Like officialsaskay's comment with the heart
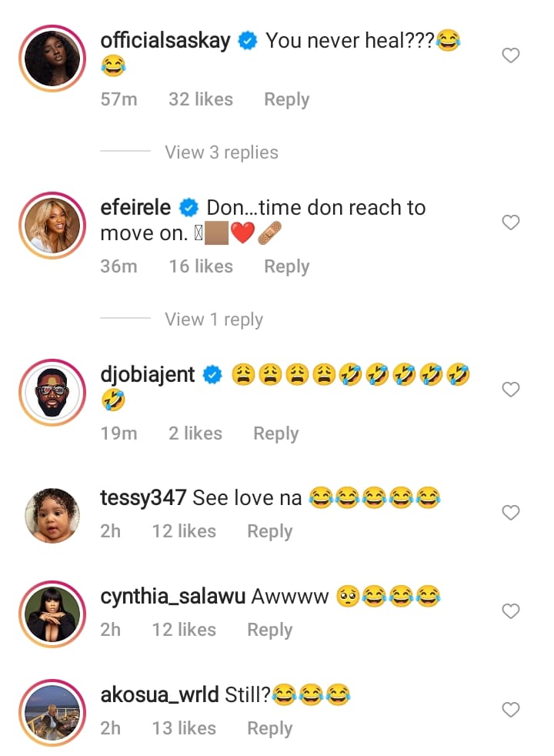Screen dimensions: 554x756 tap(511, 55)
